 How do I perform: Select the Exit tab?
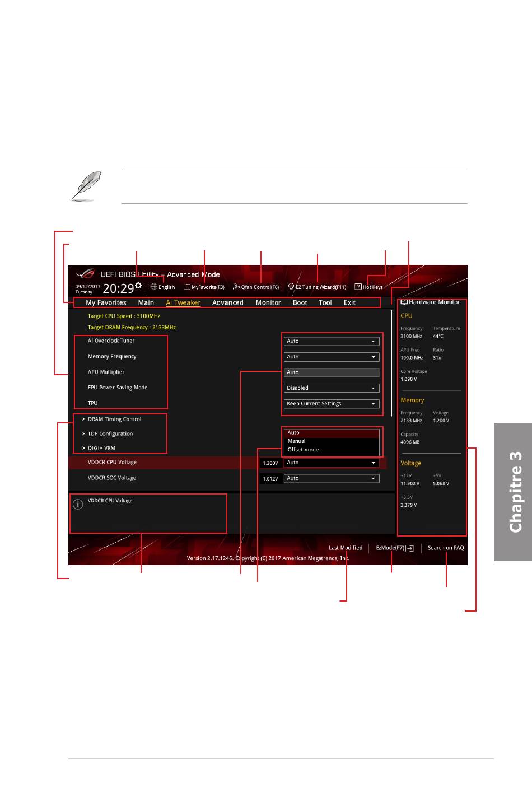(349, 302)
